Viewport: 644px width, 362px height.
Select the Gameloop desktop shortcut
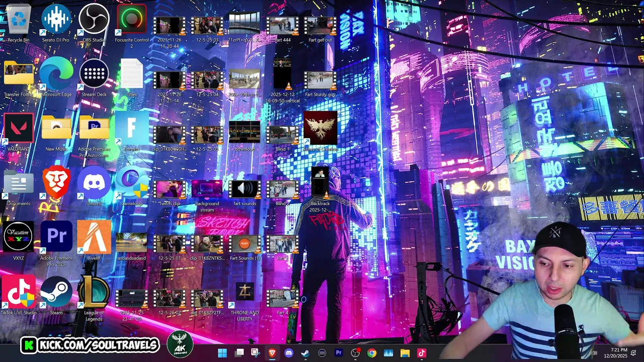pos(131,187)
